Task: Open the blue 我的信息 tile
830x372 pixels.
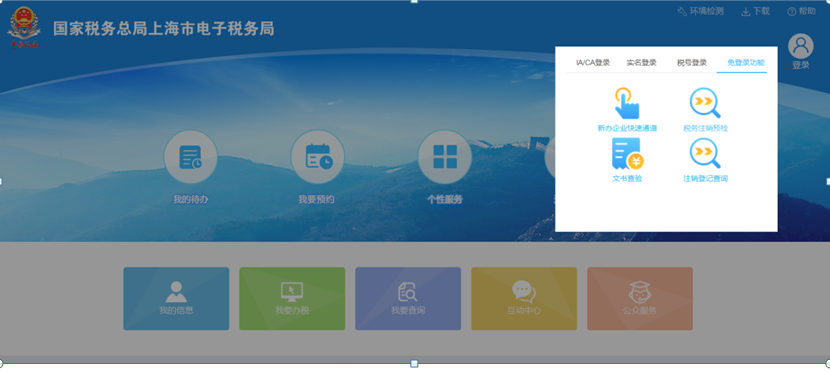Action: coord(176,298)
